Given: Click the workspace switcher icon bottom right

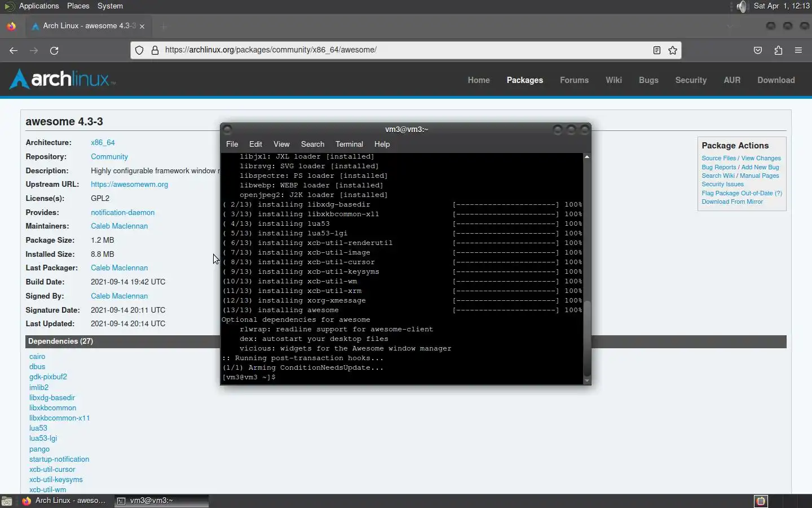Looking at the screenshot, I should (x=761, y=501).
